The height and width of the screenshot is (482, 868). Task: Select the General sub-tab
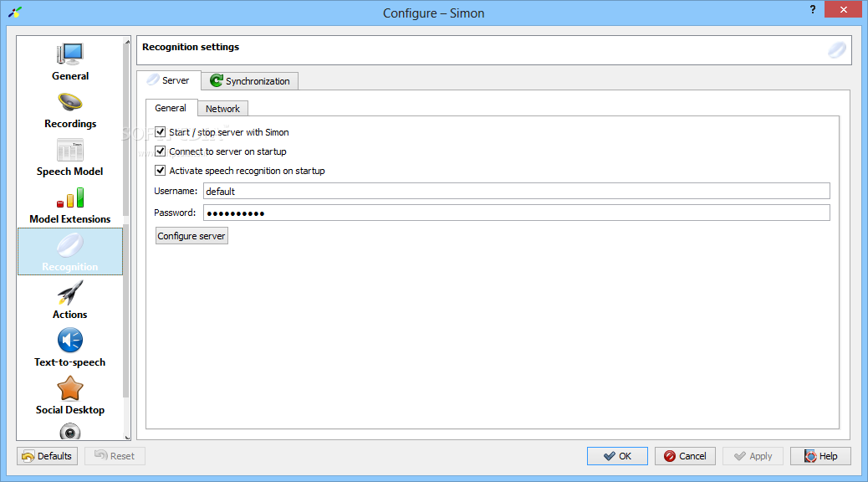click(171, 108)
